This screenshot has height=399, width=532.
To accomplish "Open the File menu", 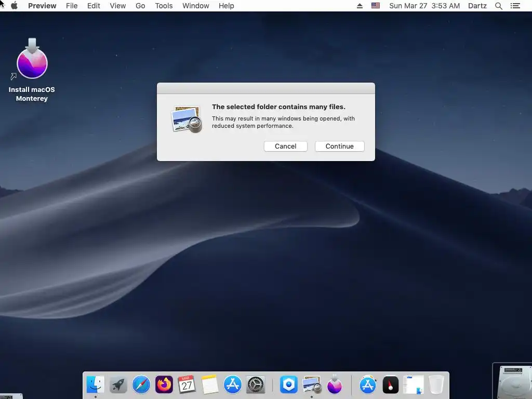I will 72,6.
